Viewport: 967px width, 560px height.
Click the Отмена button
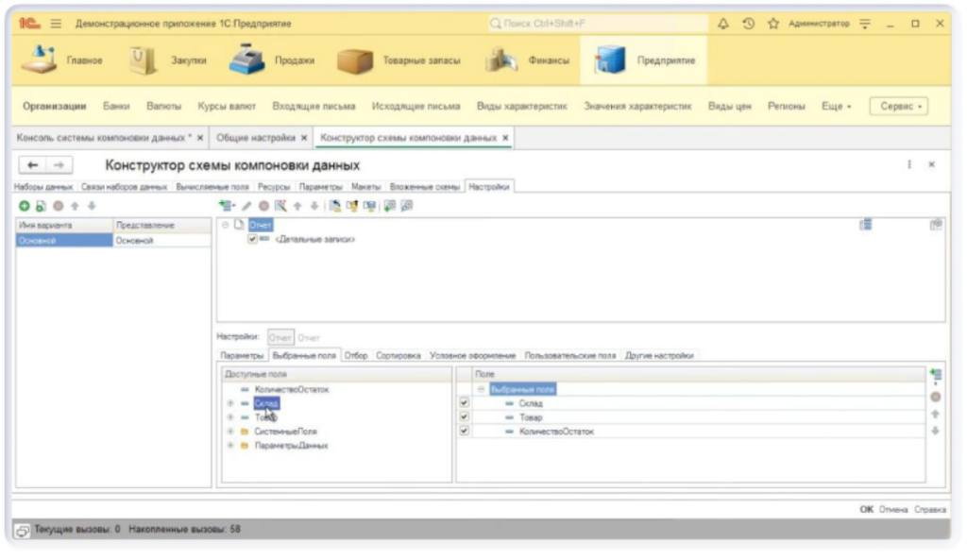pyautogui.click(x=893, y=509)
